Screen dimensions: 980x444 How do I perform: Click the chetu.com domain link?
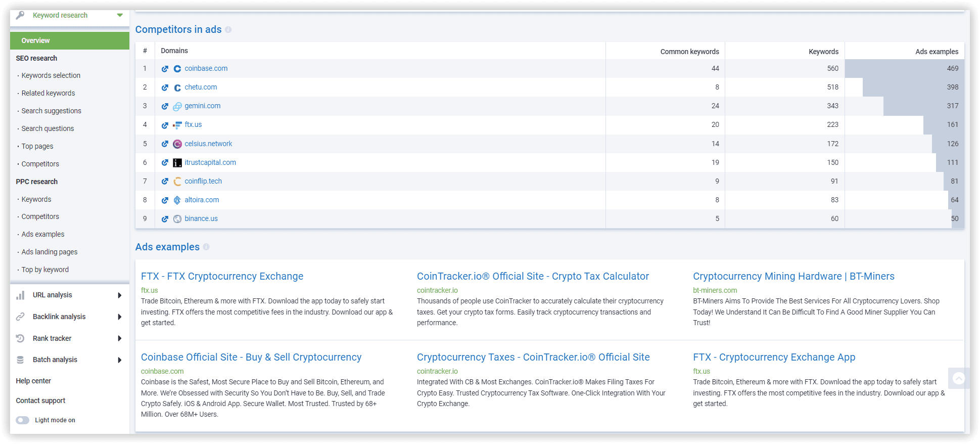201,87
